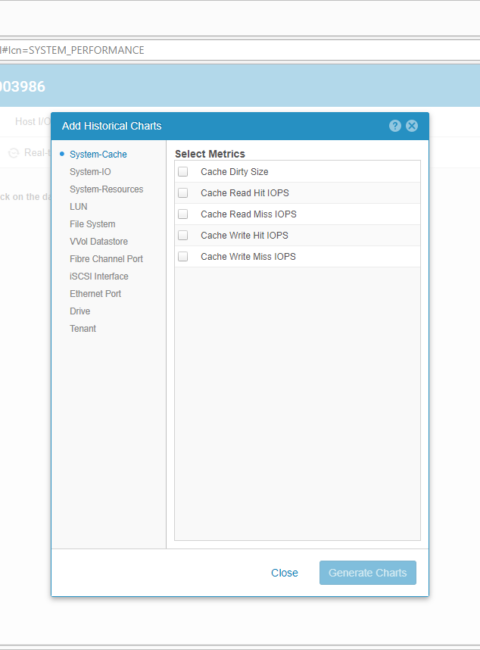Screen dimensions: 480x650
Task: Toggle the Cache Write Miss IOPS checkbox
Action: point(183,257)
